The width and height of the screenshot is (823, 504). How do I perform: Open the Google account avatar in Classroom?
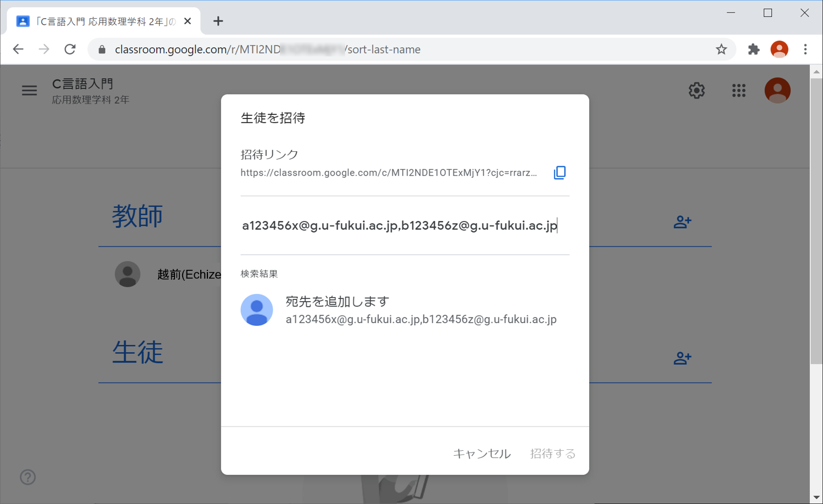tap(777, 90)
